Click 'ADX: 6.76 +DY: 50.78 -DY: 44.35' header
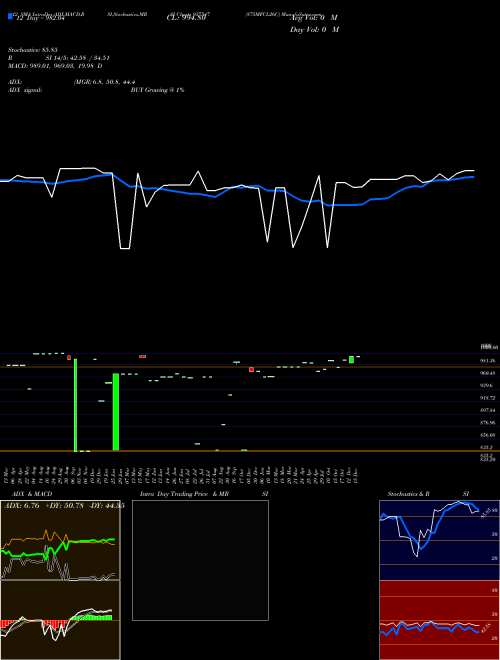 click(x=64, y=506)
